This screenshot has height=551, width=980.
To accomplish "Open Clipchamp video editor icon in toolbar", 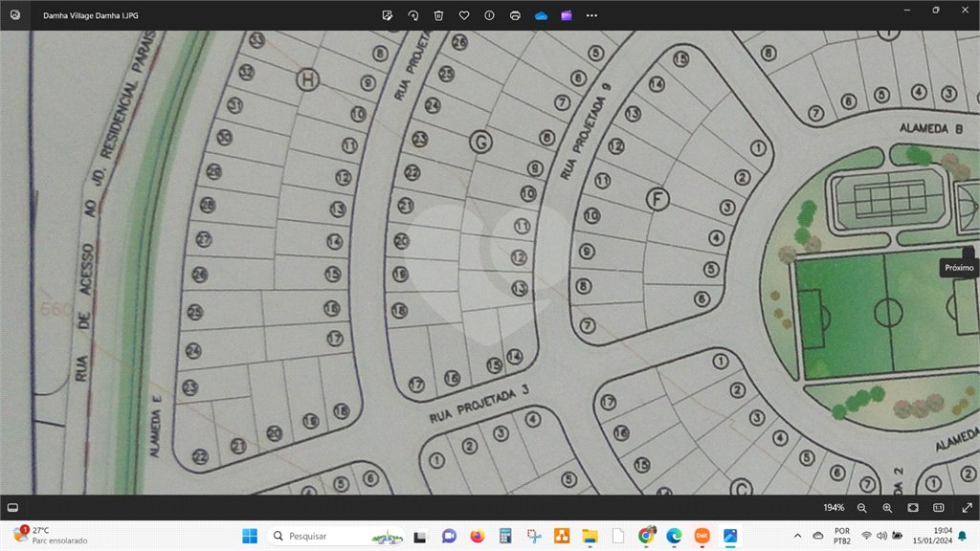I will point(567,15).
